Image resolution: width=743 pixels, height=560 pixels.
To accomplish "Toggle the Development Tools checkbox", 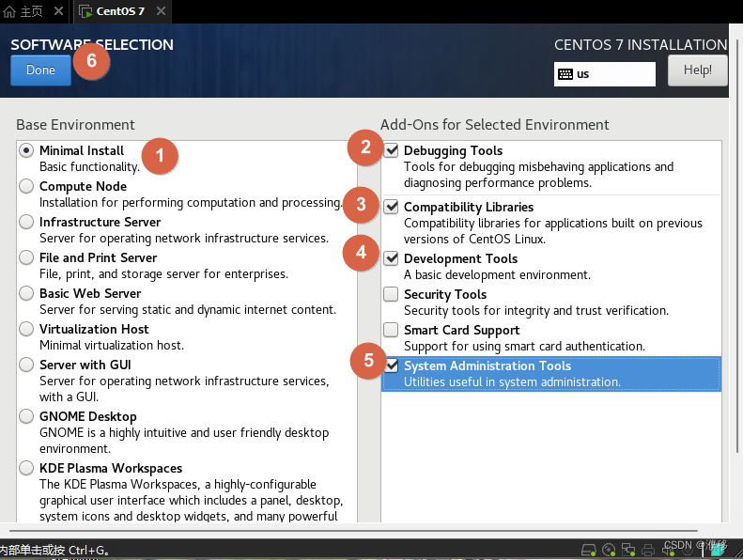I will [x=391, y=258].
